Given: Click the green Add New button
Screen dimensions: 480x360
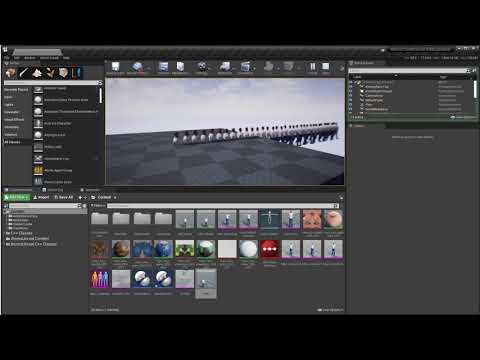Looking at the screenshot, I should [17, 197].
